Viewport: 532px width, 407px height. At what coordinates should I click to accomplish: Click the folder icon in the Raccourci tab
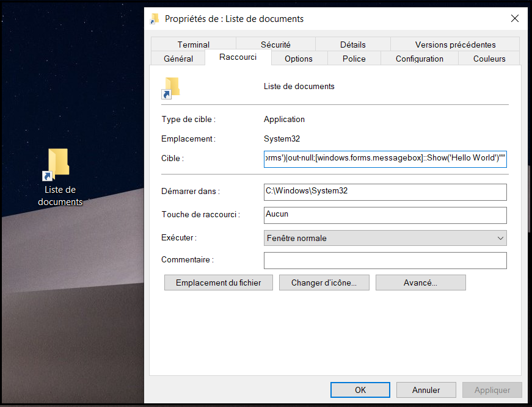[171, 88]
